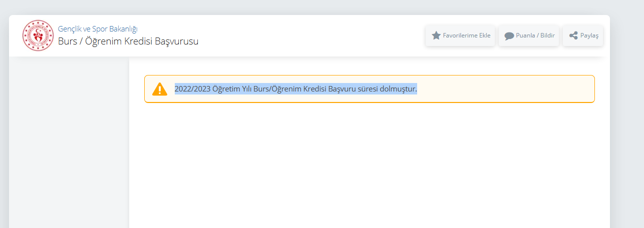Click the Burs / Öğrenim Kredisi Başvurusu title
This screenshot has height=228, width=644.
pyautogui.click(x=128, y=41)
